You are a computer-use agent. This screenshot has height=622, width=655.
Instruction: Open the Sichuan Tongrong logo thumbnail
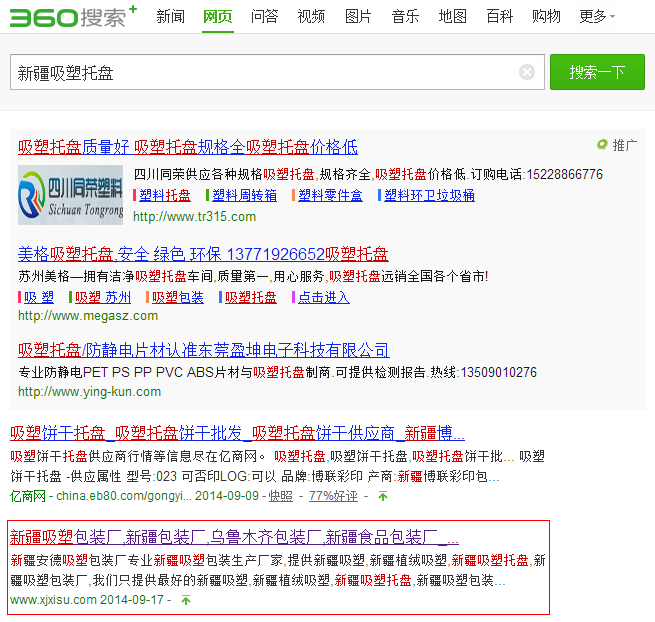tap(70, 195)
